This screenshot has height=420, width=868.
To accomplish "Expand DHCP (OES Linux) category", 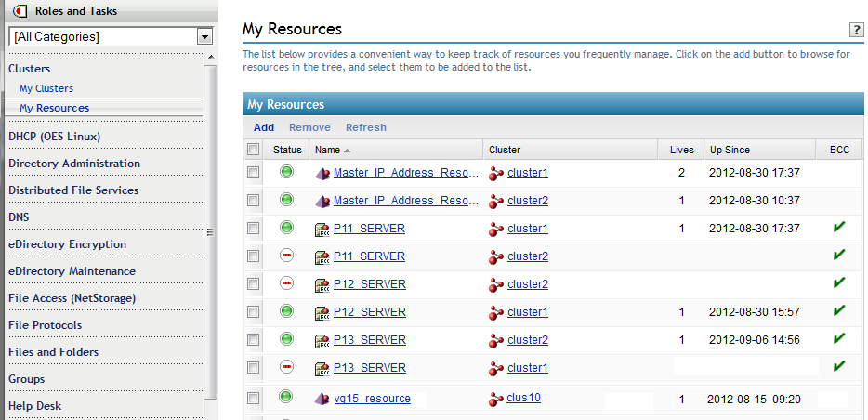I will click(x=54, y=136).
